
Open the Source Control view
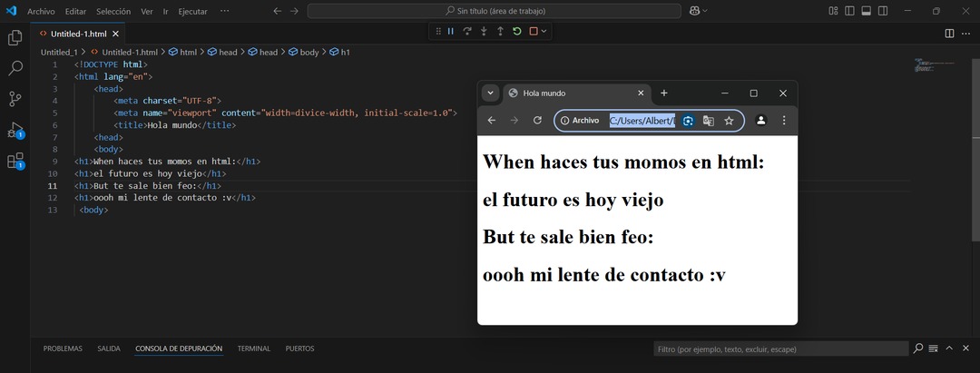coord(15,99)
